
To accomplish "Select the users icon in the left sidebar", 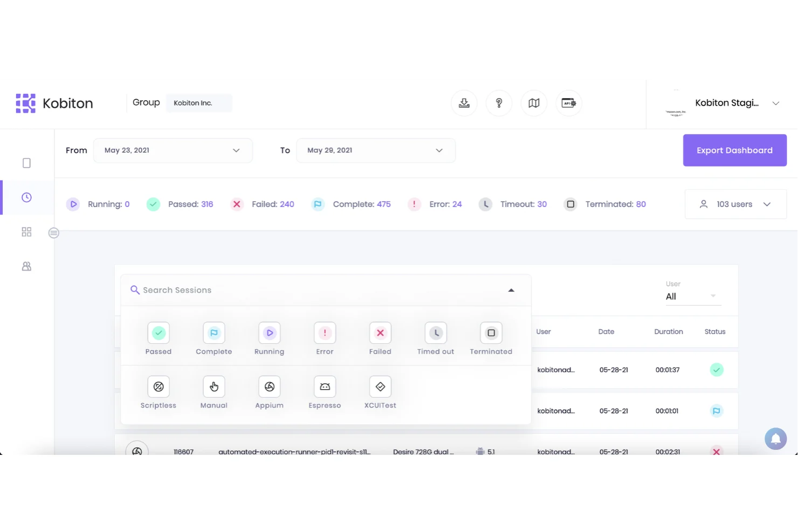I will tap(26, 266).
